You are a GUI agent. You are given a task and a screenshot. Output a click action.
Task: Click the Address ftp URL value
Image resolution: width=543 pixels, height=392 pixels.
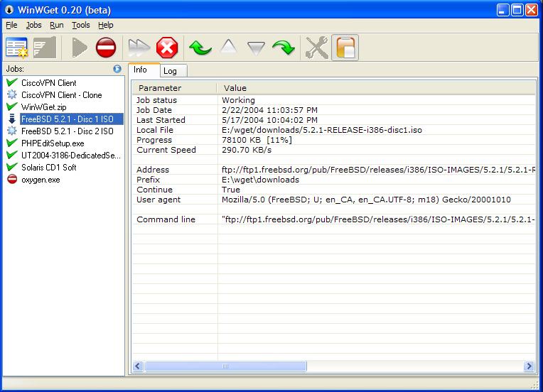tap(378, 170)
